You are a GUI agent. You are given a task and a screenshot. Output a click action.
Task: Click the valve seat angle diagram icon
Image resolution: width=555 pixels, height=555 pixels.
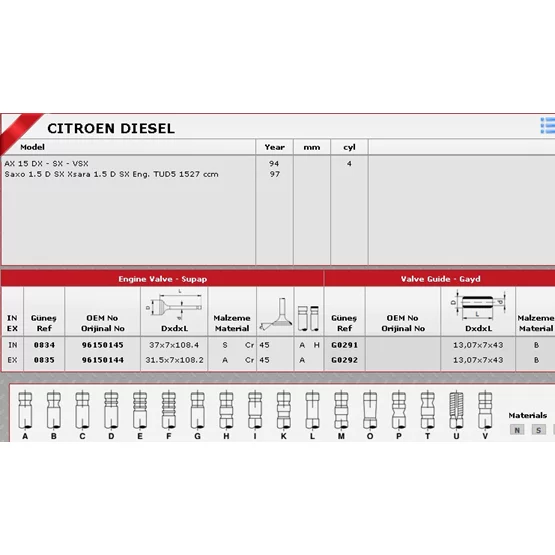(276, 314)
